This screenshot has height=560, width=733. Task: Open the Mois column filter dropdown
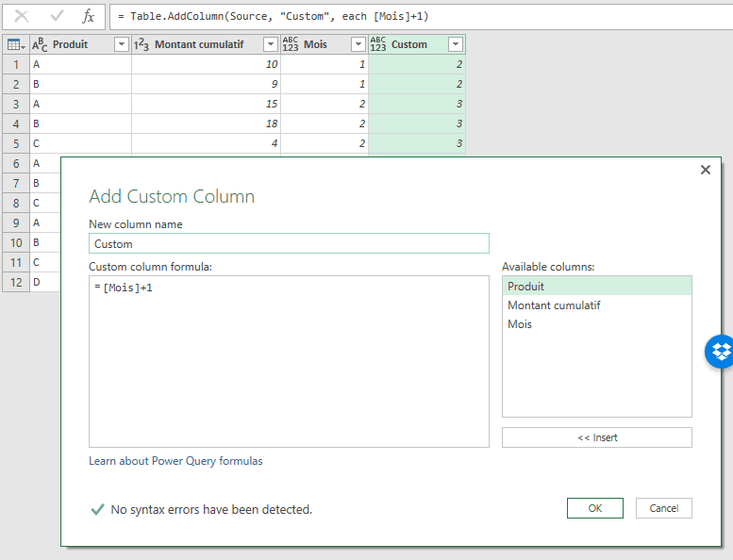(358, 44)
